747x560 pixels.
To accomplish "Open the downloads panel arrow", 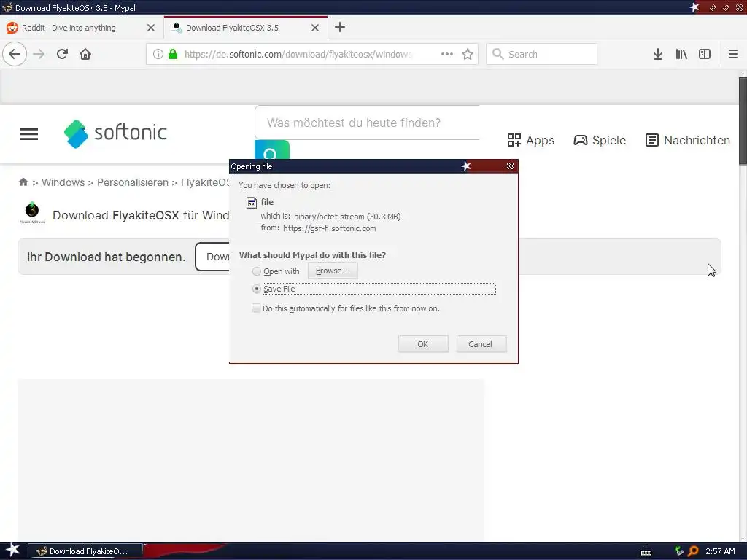I will [658, 54].
